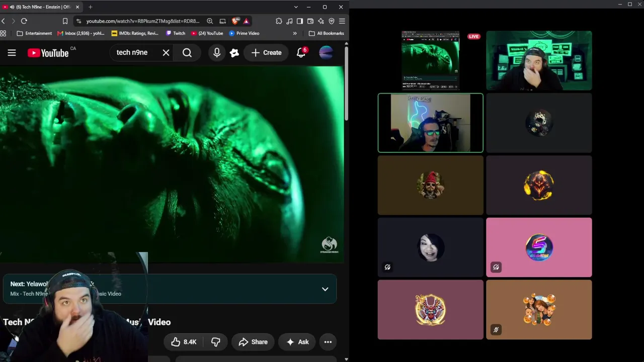This screenshot has width=644, height=362.
Task: Select the fiery demon avatar participant tile
Action: pyautogui.click(x=539, y=185)
